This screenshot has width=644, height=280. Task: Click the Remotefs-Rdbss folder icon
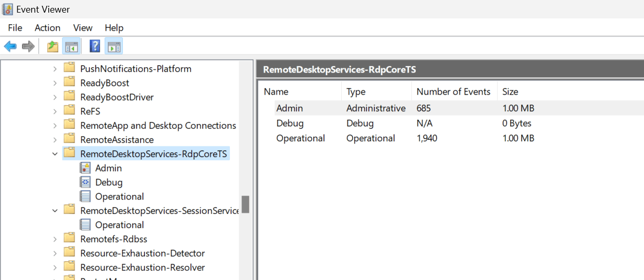click(69, 238)
